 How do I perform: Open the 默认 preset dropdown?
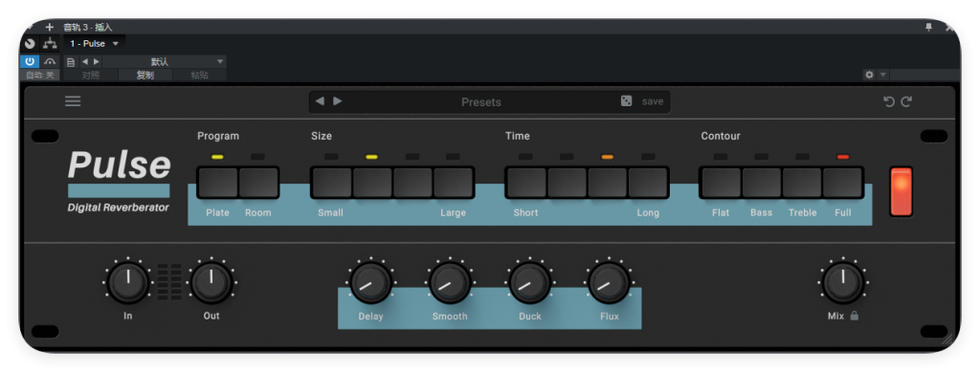164,62
